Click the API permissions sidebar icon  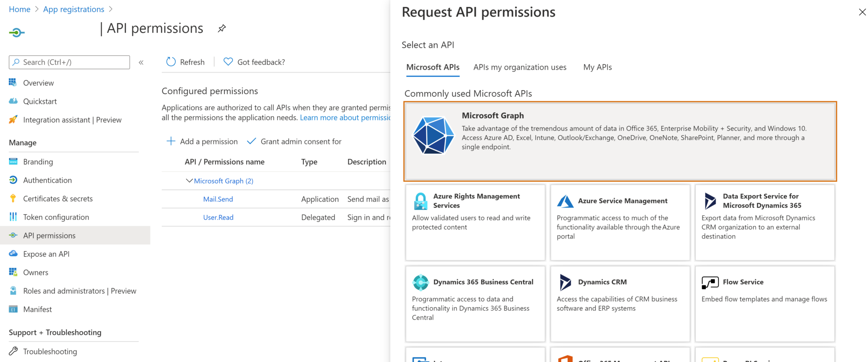(13, 235)
